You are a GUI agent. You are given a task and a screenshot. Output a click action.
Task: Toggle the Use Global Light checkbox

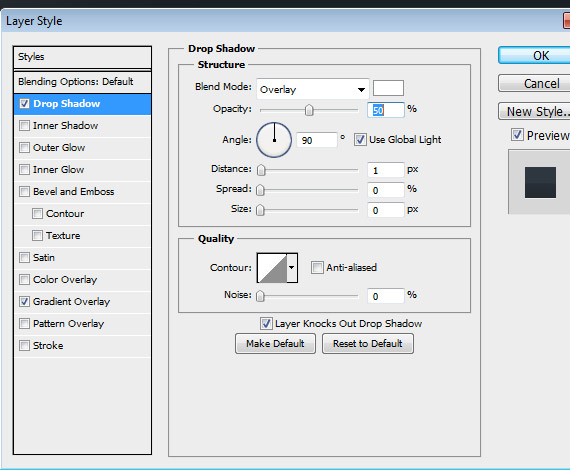[360, 140]
